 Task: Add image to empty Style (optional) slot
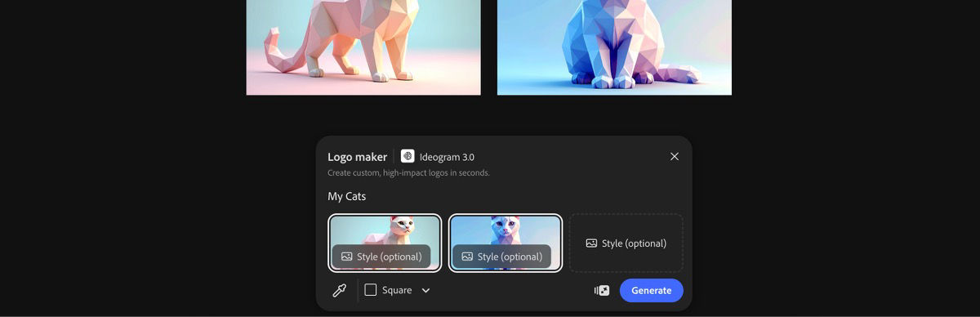point(626,243)
